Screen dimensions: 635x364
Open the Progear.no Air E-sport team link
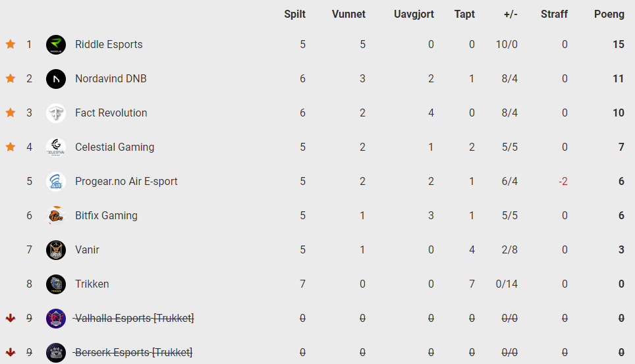point(126,182)
